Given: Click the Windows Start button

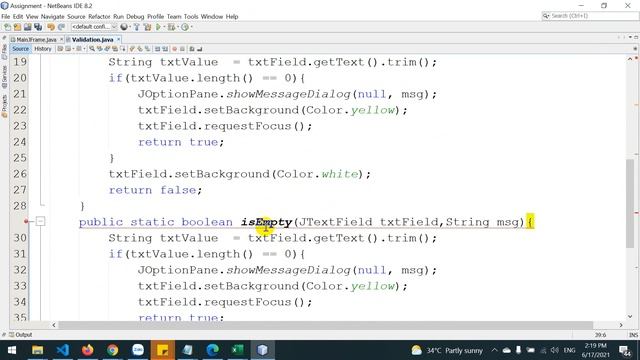Looking at the screenshot, I should (x=12, y=350).
